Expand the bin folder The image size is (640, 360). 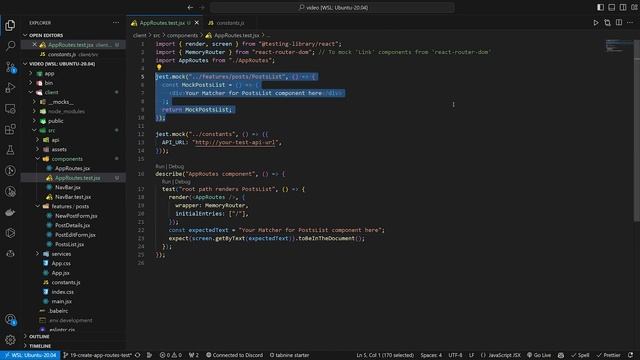(x=49, y=83)
